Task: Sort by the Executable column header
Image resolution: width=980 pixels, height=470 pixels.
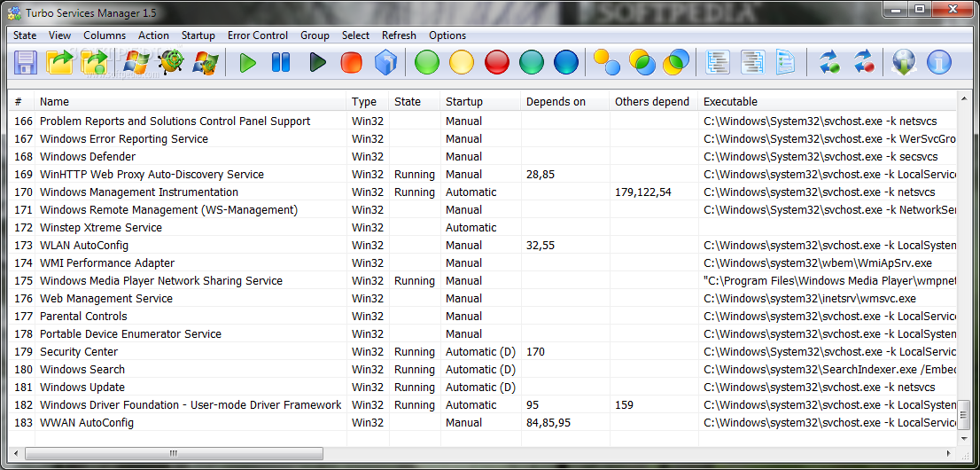Action: 828,101
